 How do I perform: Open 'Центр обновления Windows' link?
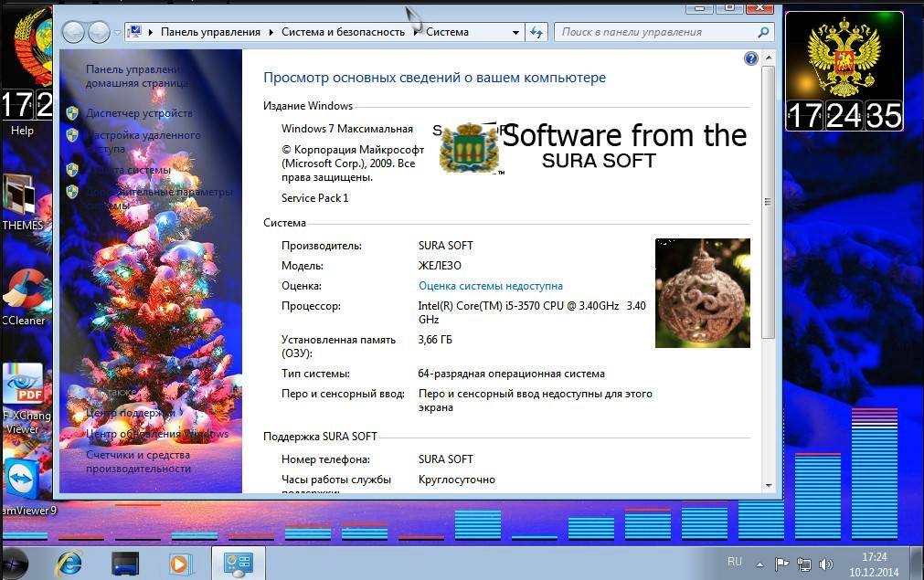[157, 433]
